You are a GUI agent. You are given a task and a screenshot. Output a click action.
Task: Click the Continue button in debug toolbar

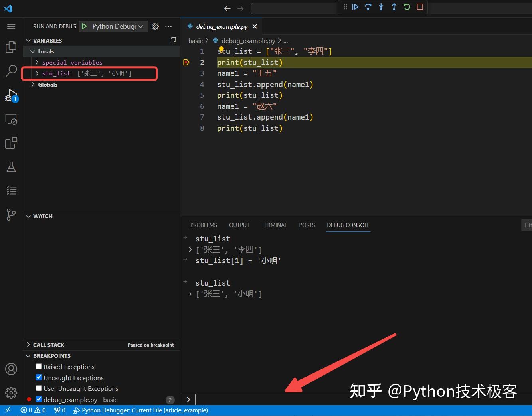pos(355,7)
